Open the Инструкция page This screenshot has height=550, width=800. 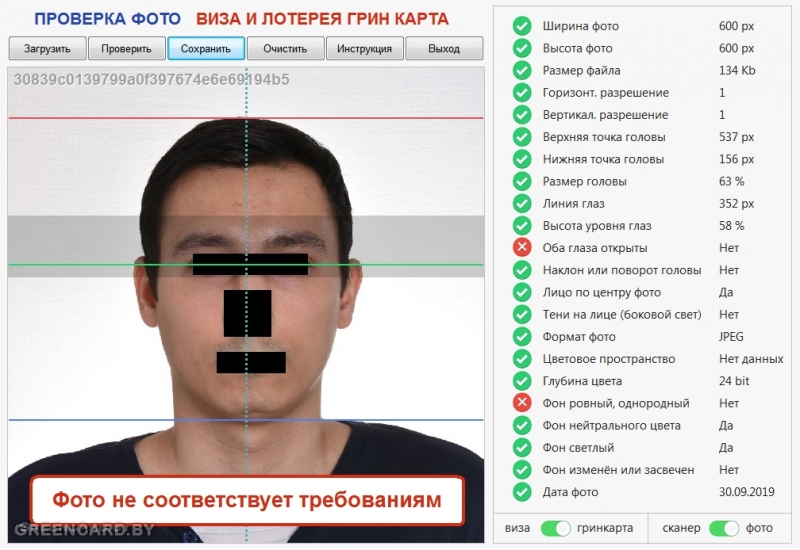point(364,48)
